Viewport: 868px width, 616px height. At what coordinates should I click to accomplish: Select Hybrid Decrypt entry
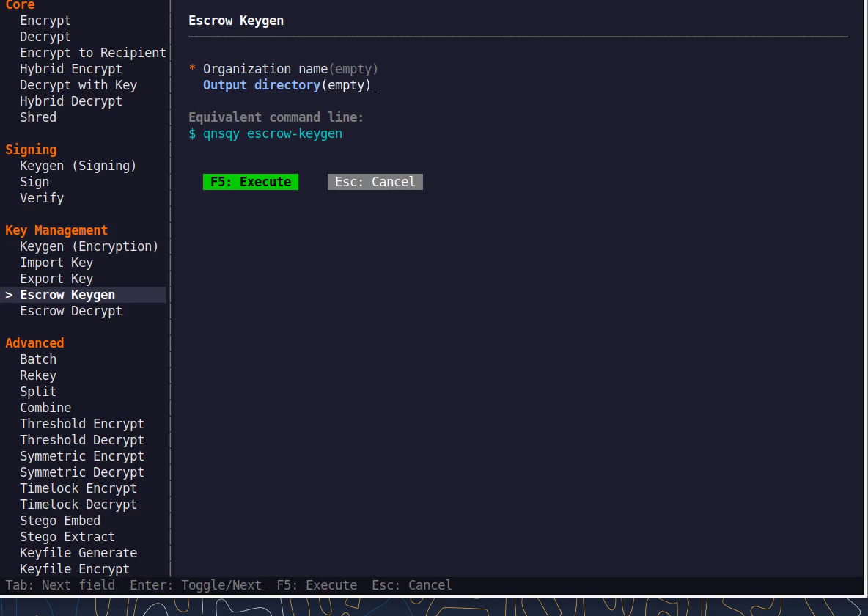click(x=71, y=100)
